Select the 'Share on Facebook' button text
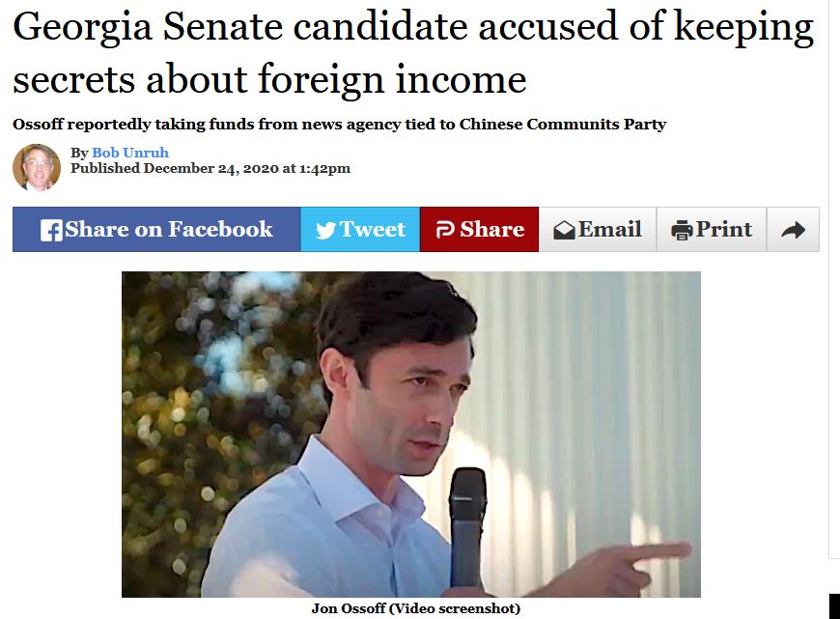Viewport: 840px width, 619px height. [169, 230]
